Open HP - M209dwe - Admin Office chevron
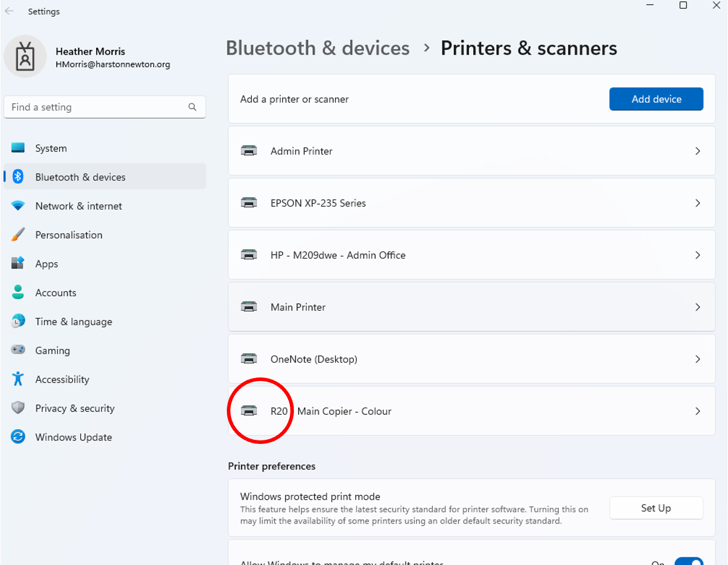This screenshot has width=728, height=565. (698, 255)
